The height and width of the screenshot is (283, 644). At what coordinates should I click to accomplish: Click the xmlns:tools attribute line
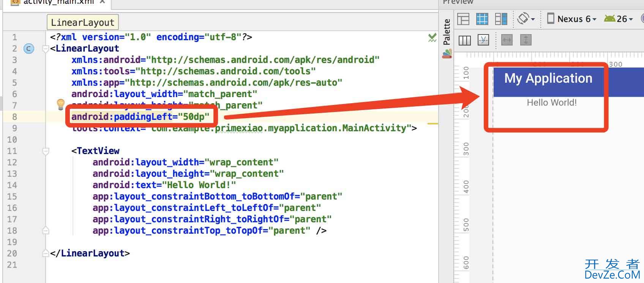(x=194, y=71)
